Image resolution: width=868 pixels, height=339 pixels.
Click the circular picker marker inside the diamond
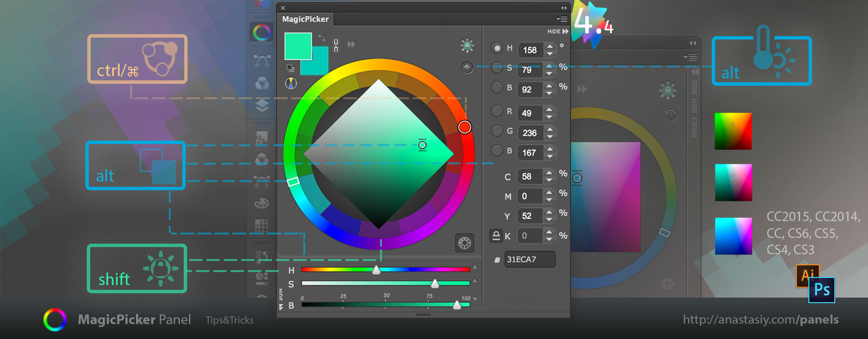click(x=422, y=145)
